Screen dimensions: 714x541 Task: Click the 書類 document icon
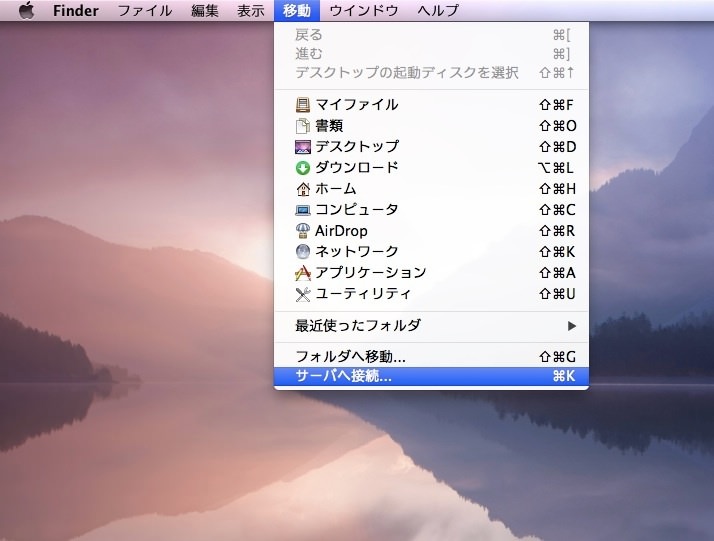303,126
